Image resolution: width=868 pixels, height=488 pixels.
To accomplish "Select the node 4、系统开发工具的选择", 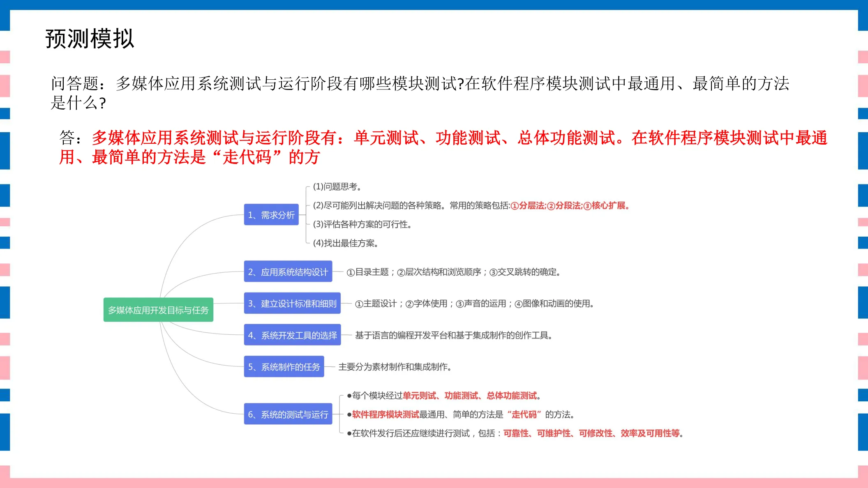I will click(x=292, y=335).
